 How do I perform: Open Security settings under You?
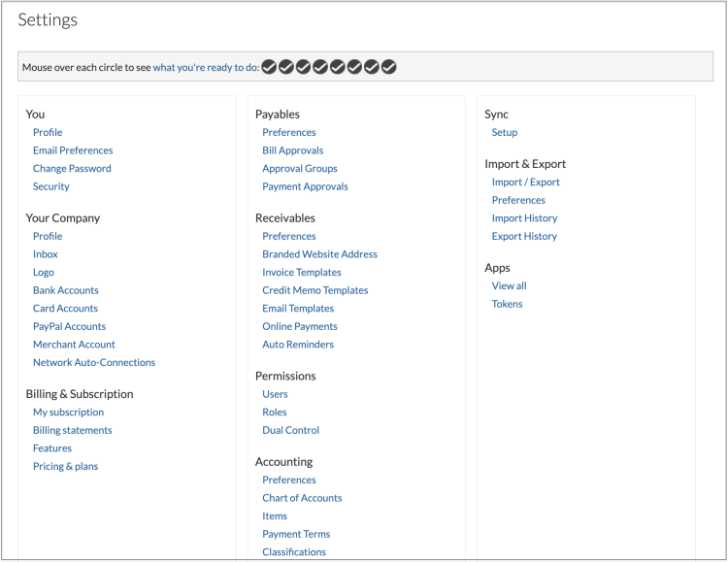[x=51, y=186]
